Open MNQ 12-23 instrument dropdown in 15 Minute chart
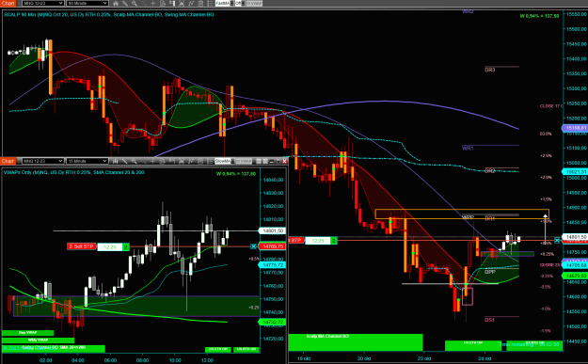 pyautogui.click(x=42, y=161)
